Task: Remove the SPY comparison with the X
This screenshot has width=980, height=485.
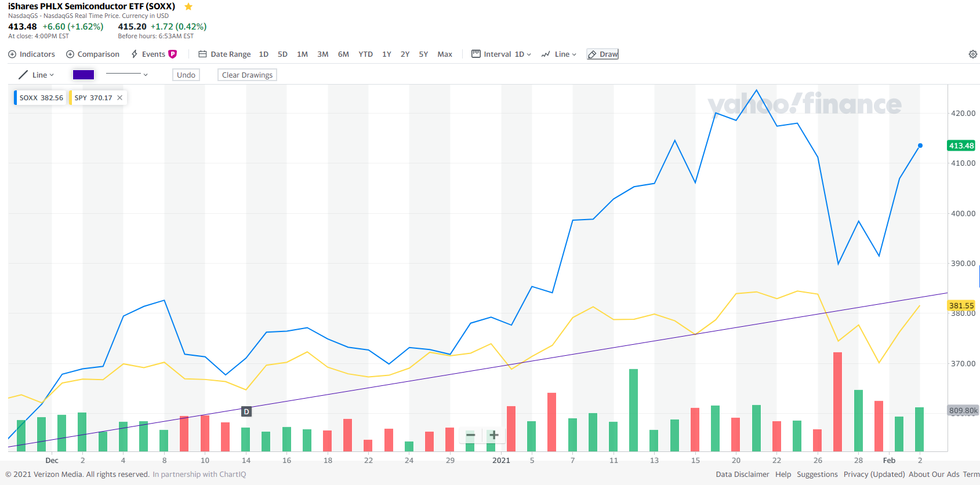Action: click(x=119, y=97)
